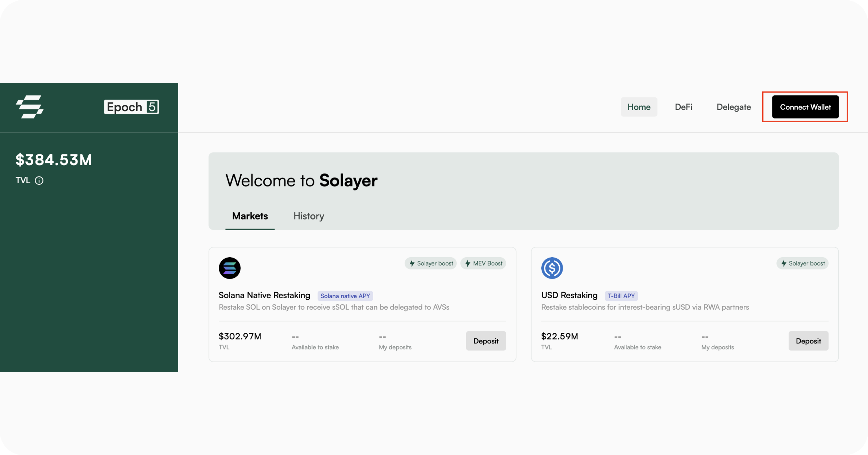Click the MEV Boost badge
The image size is (868, 455).
coord(483,263)
